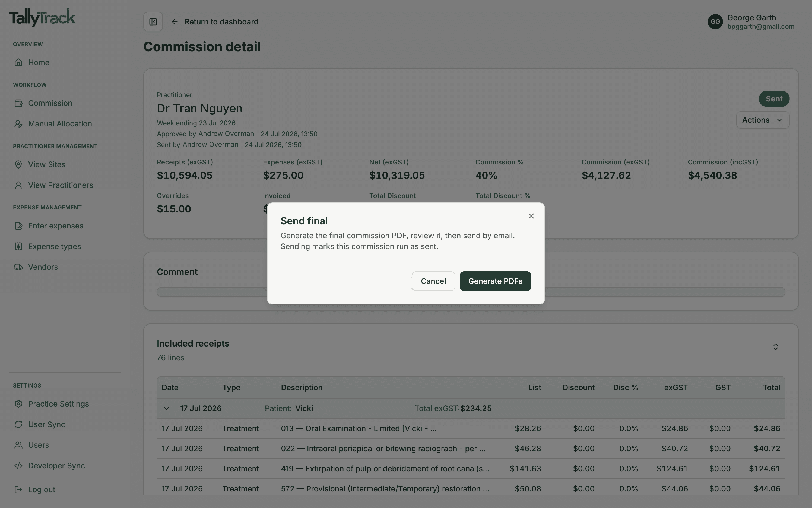Open the Actions dropdown
Viewport: 812px width, 508px height.
click(763, 120)
